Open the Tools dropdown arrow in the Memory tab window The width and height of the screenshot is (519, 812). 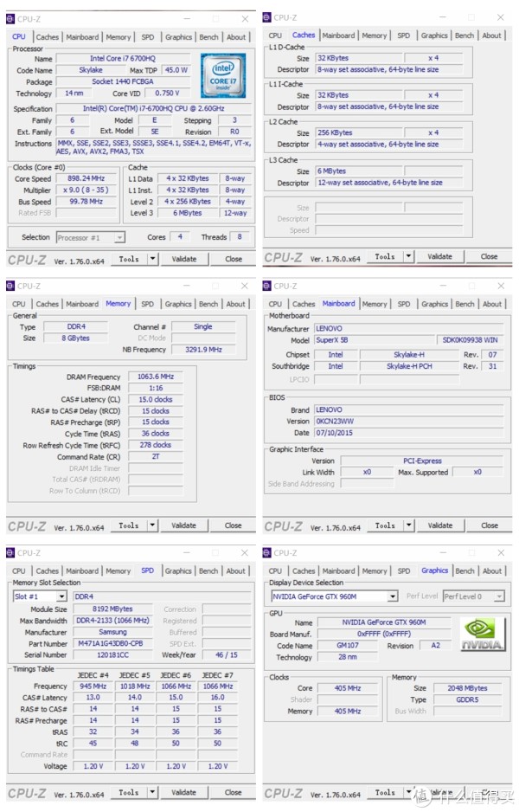[x=152, y=525]
